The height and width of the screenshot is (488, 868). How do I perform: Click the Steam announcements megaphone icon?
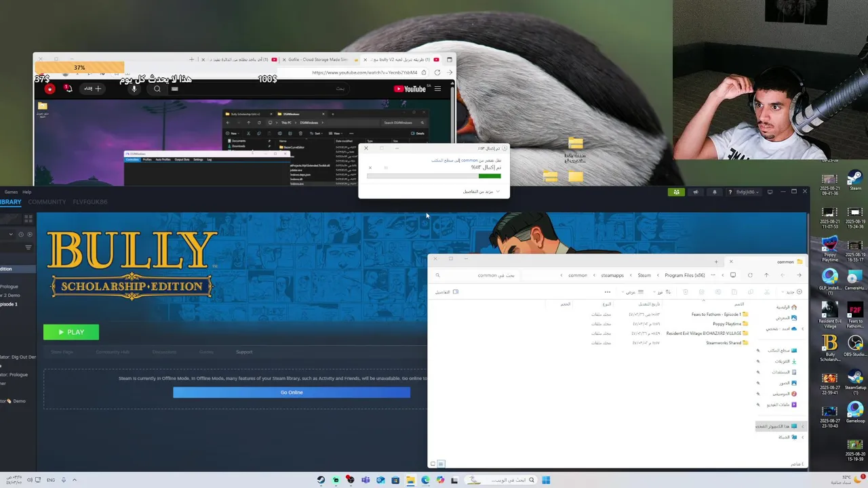(695, 192)
